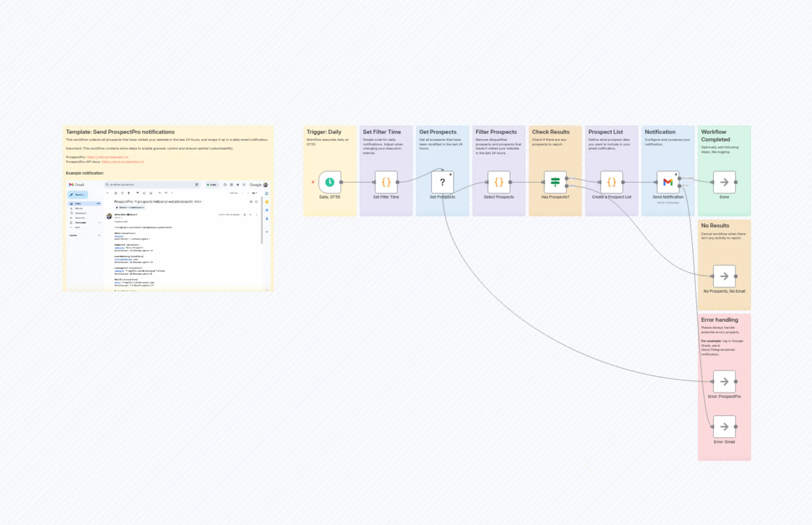Select the Select Prospects code node
Viewport: 812px width, 525px height.
click(x=499, y=182)
